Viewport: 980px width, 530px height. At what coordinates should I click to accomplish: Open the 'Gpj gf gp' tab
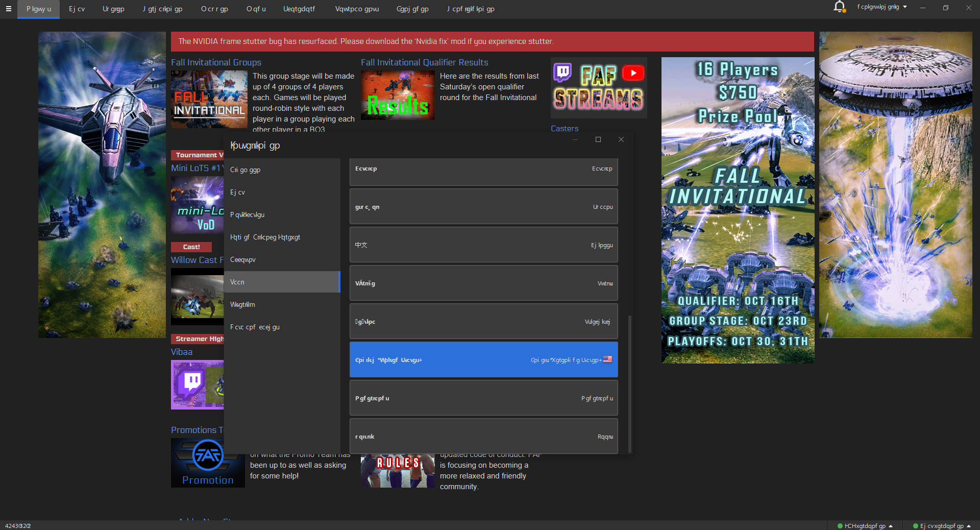(412, 9)
